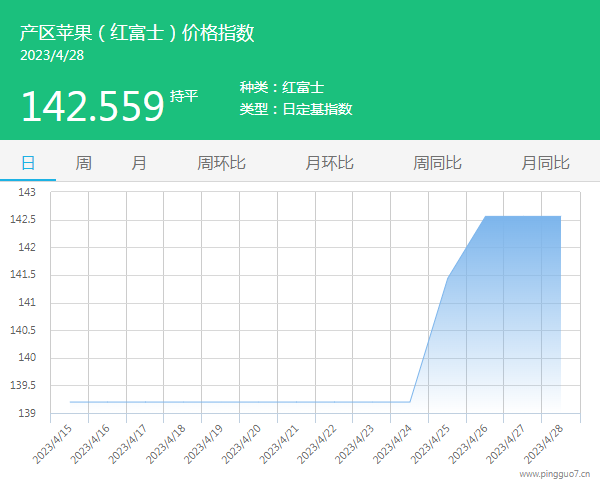The width and height of the screenshot is (600, 480).
Task: Click the x-axis date 2023/4/17
Action: [x=128, y=444]
